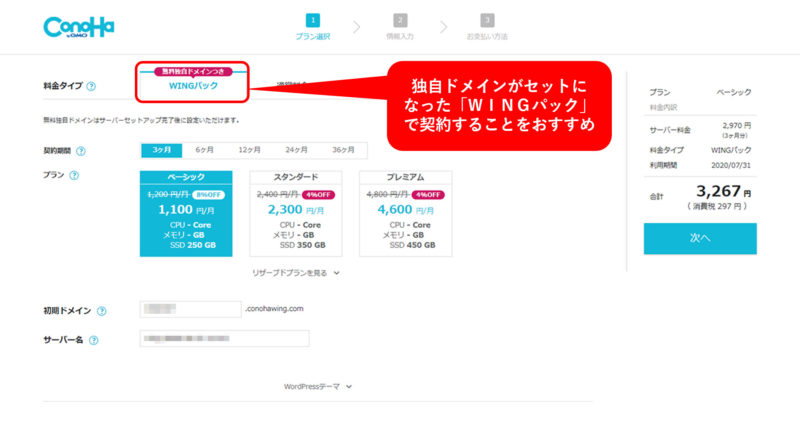Click the 初期ドメイン input field
The image size is (800, 425).
[x=190, y=309]
